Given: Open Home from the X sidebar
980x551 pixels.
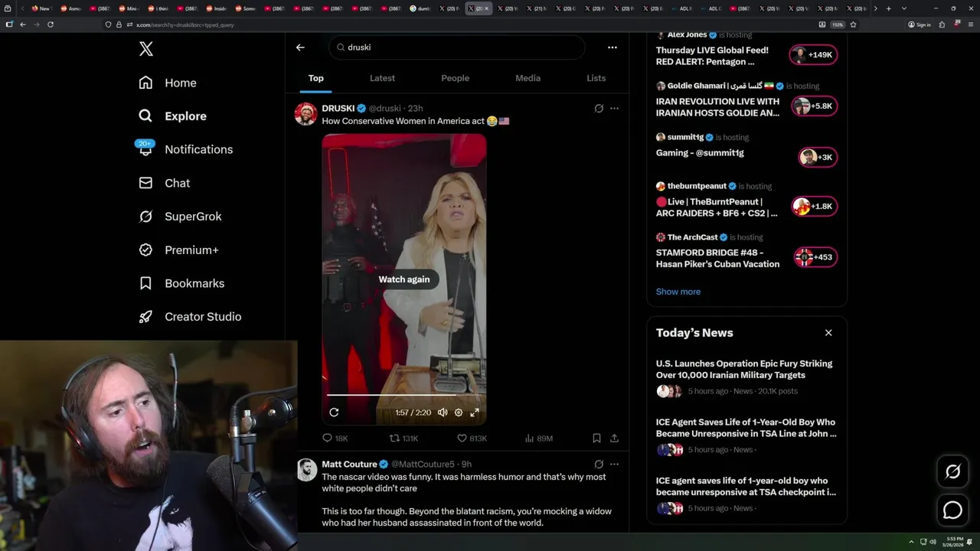Looking at the screenshot, I should 168,83.
